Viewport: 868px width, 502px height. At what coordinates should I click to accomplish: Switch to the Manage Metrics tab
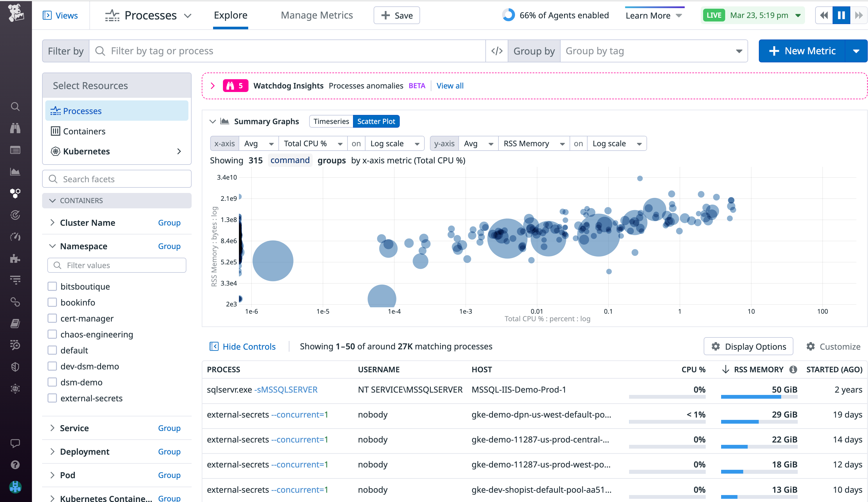coord(316,15)
